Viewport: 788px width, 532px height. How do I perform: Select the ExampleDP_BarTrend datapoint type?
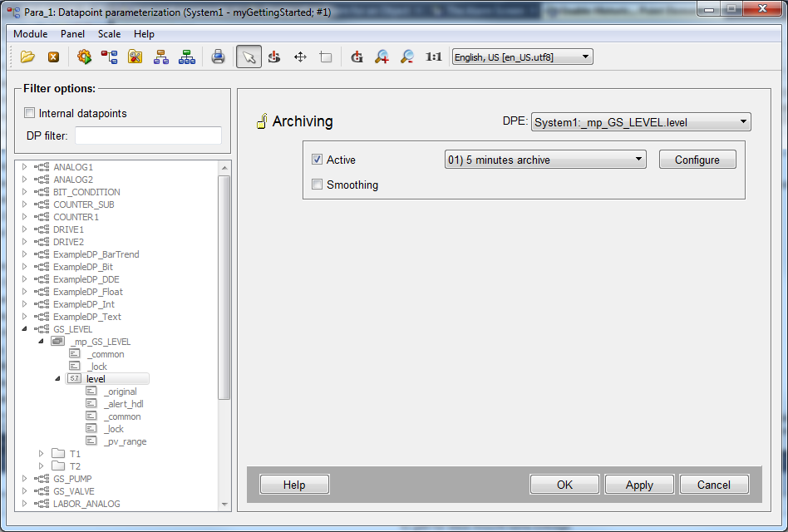pos(96,254)
